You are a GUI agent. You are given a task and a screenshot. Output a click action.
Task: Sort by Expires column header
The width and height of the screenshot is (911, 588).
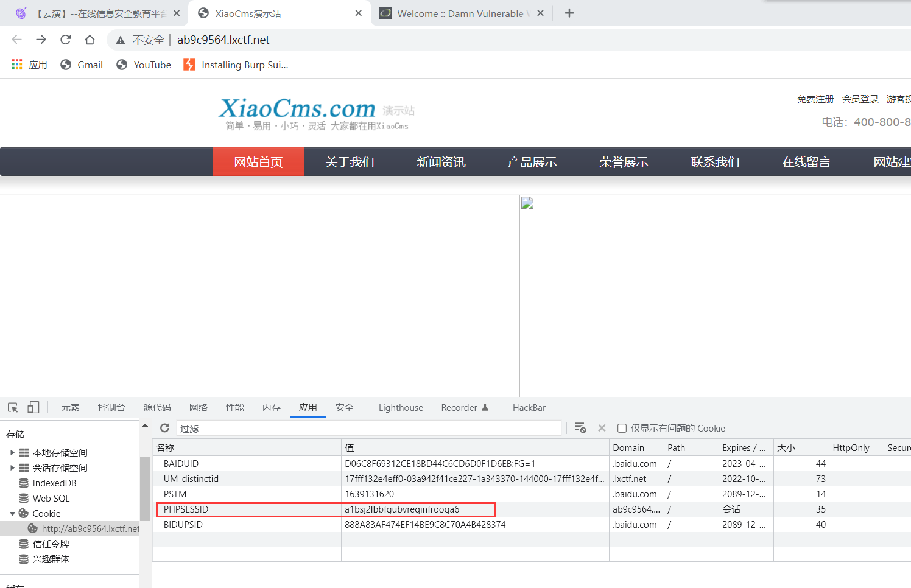[x=746, y=447]
